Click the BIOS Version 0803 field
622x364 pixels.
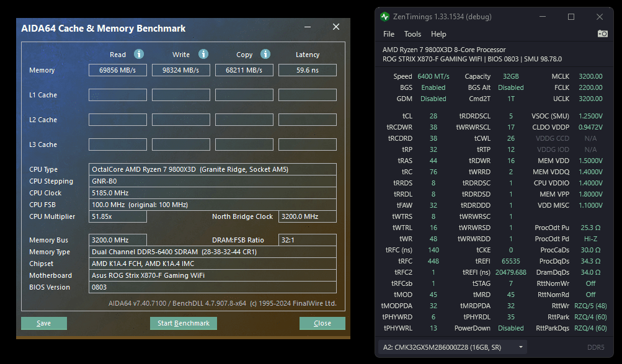pos(213,287)
